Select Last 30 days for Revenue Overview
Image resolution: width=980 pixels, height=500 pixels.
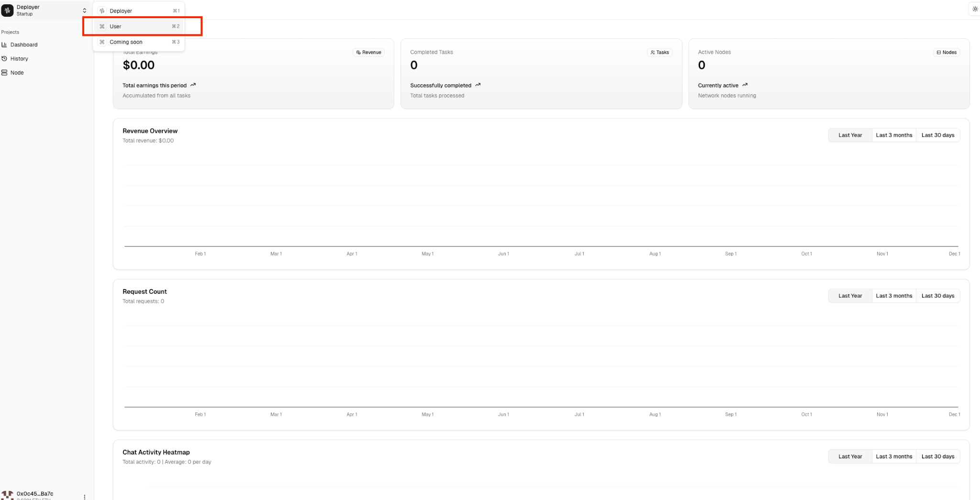[x=938, y=135]
